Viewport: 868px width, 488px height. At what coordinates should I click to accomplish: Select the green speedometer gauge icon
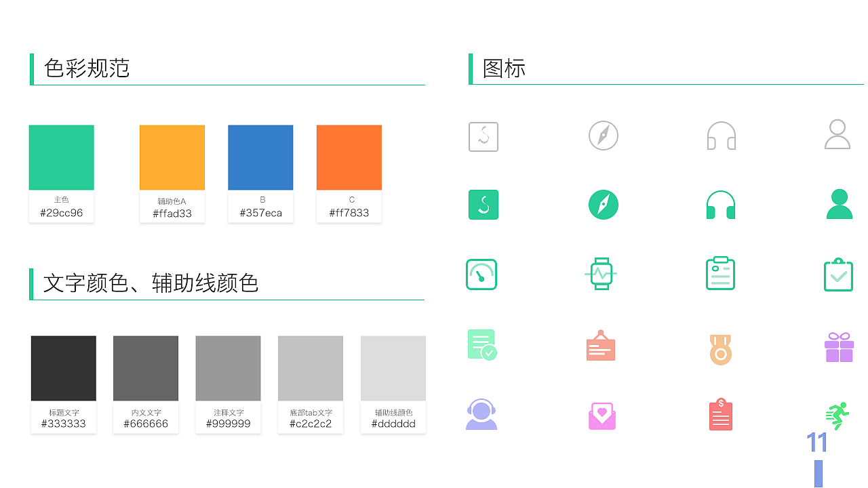482,274
